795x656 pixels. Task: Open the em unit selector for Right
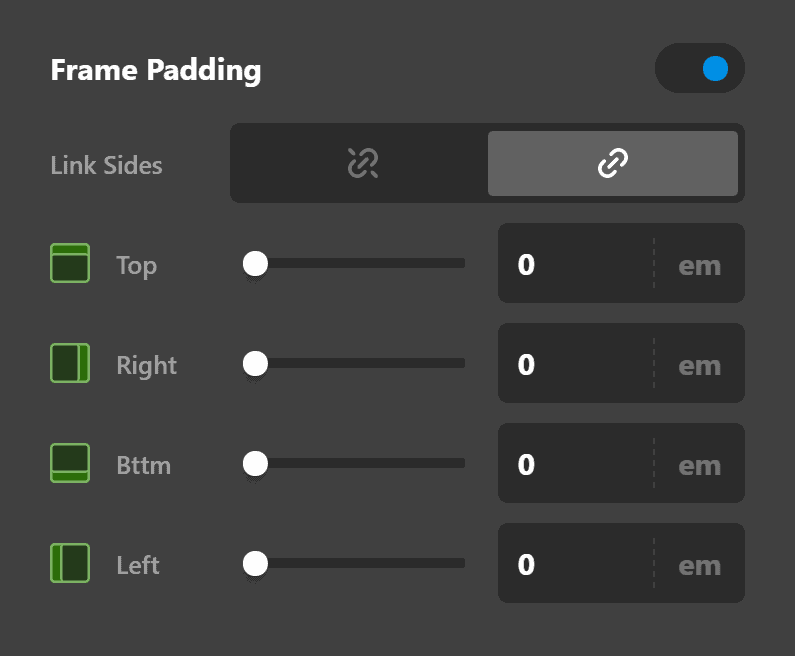(699, 365)
